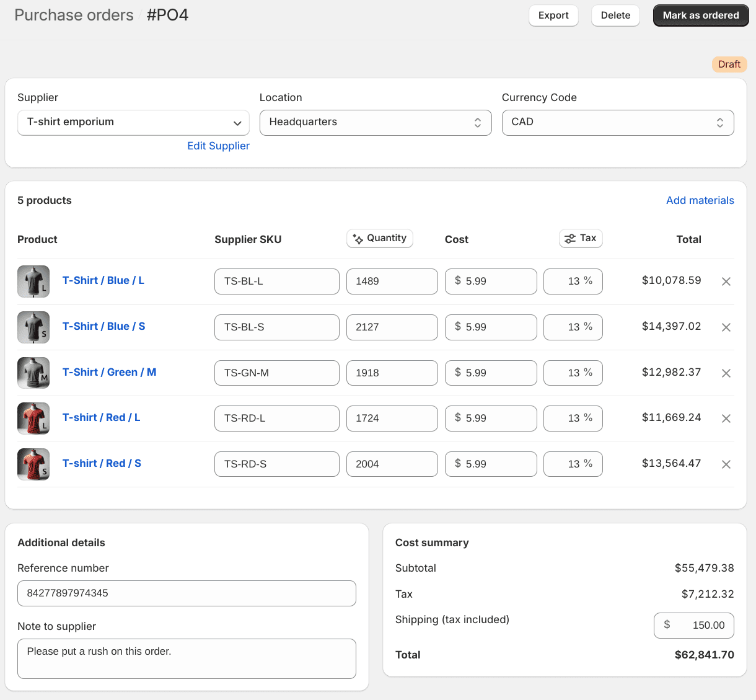Focus the TS-BL-S supplier SKU field

click(277, 327)
